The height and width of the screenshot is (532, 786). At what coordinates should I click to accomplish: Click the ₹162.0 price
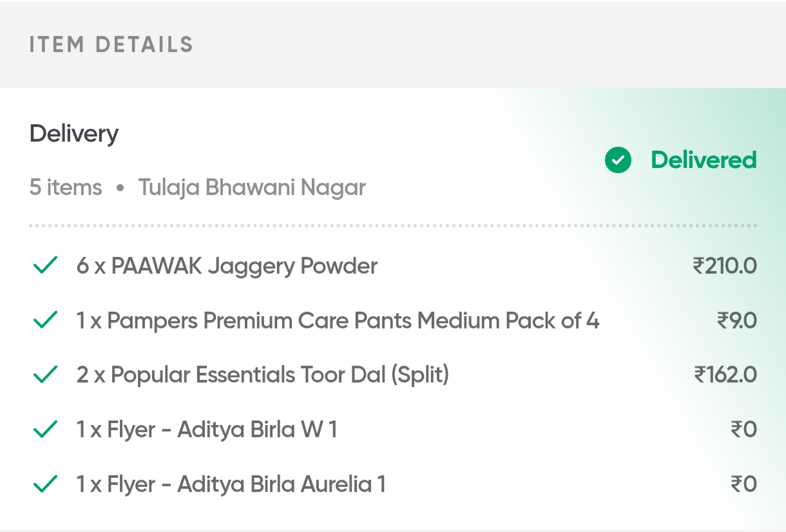point(725,375)
